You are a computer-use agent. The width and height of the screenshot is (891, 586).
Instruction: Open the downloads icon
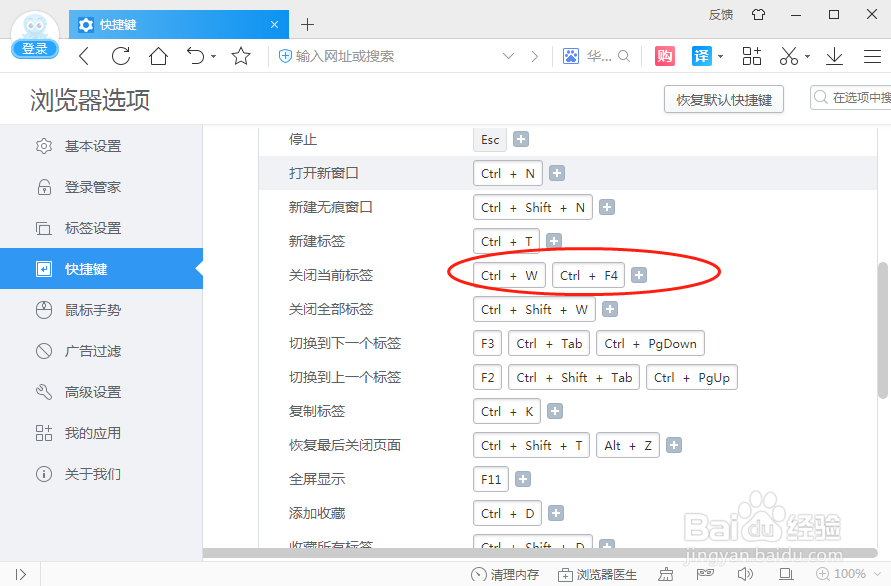(x=834, y=56)
